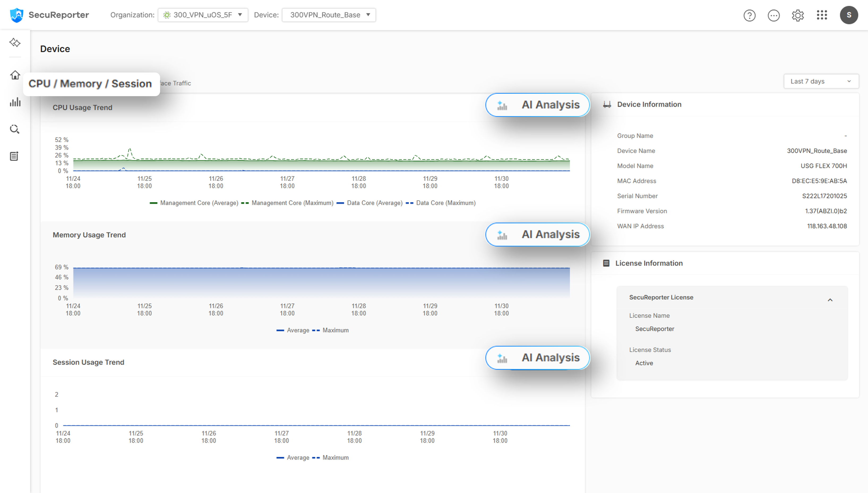Open the Last 7 days range dropdown
The width and height of the screenshot is (868, 493).
click(821, 81)
